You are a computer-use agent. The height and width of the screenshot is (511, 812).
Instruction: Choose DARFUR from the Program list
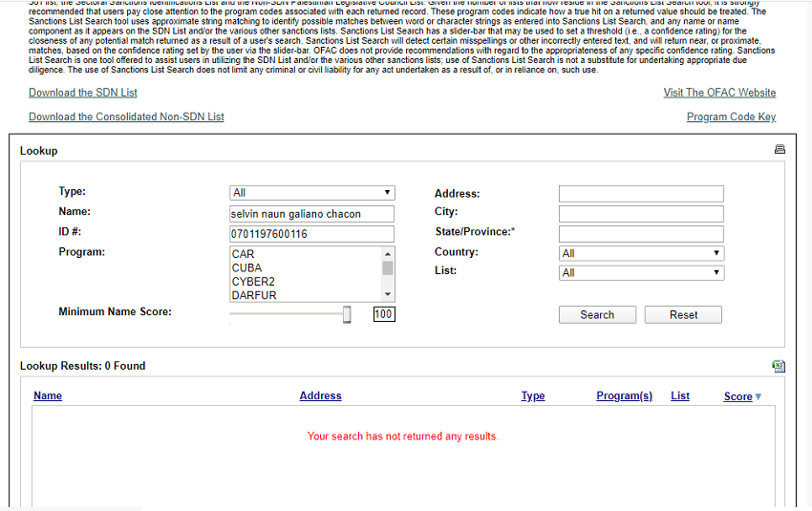click(x=252, y=295)
